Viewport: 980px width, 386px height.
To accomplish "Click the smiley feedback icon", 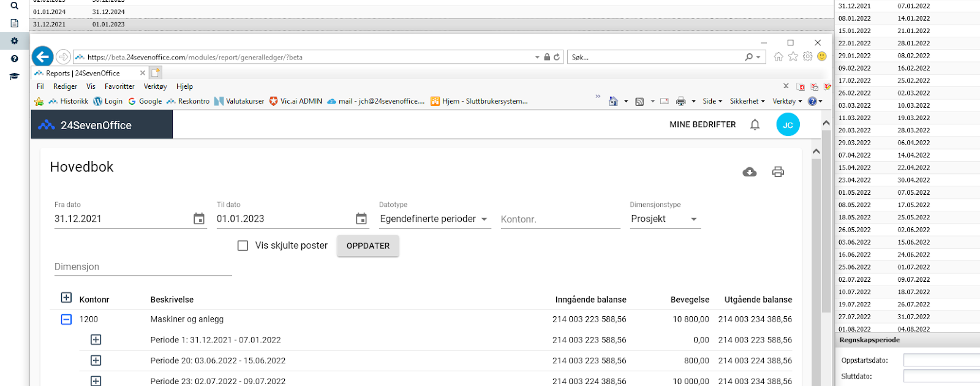I will pyautogui.click(x=822, y=56).
